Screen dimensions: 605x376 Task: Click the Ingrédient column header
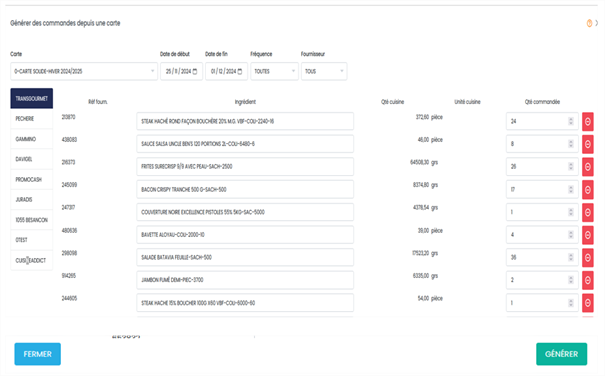click(x=245, y=102)
